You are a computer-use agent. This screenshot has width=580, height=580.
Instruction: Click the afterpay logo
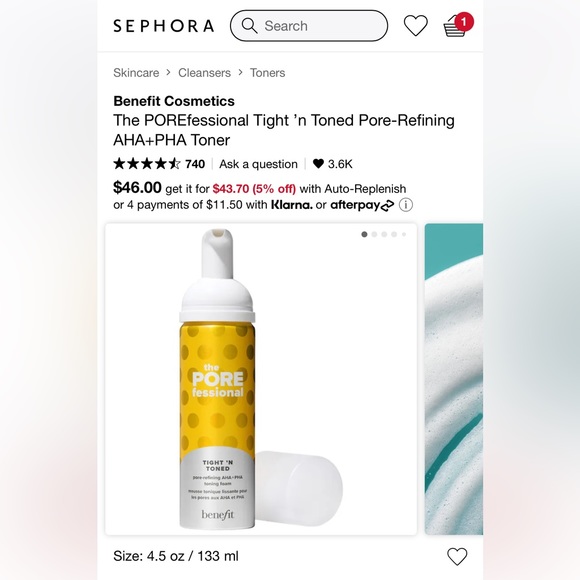tap(362, 205)
